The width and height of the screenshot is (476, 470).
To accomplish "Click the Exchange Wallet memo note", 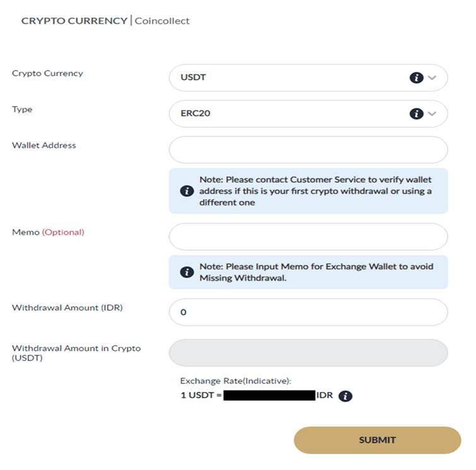I will [316, 272].
